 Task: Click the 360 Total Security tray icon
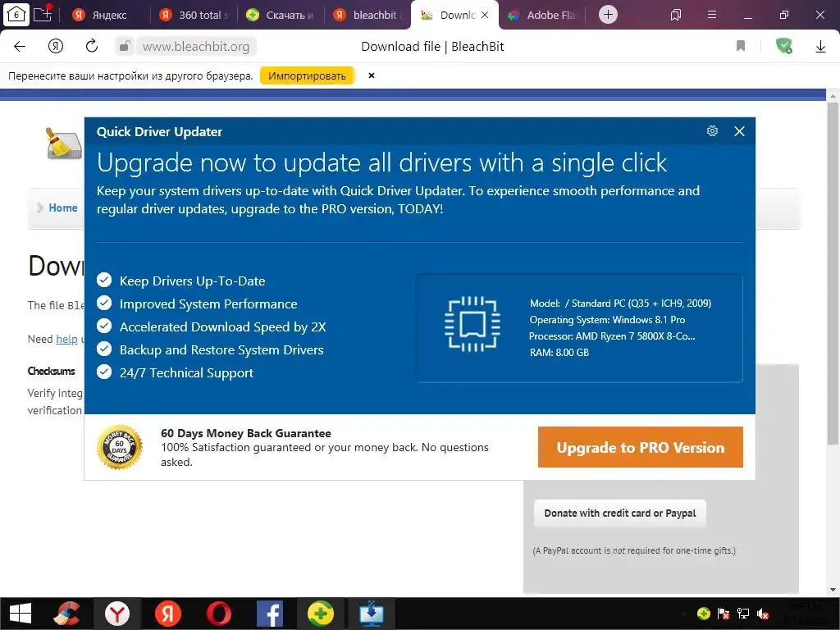pyautogui.click(x=703, y=614)
